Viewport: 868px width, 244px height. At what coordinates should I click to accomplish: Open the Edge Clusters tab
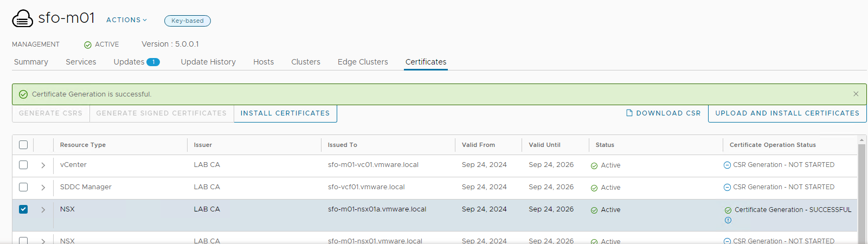point(363,62)
